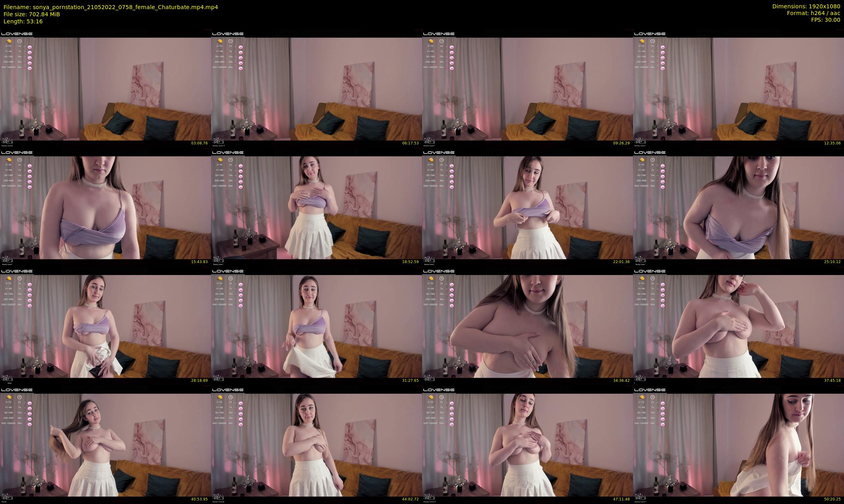844x504 pixels.
Task: Click the clock icon in the 40:53.95 frame
Action: pyautogui.click(x=19, y=397)
